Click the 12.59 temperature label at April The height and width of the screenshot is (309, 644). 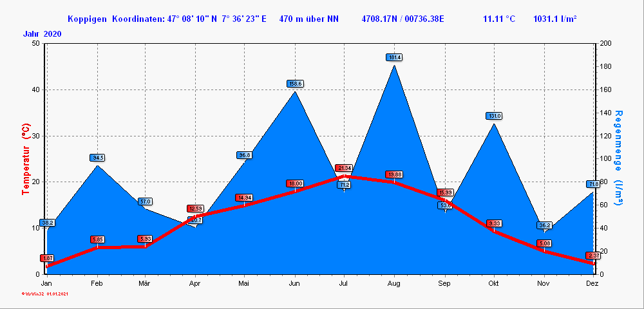point(195,209)
